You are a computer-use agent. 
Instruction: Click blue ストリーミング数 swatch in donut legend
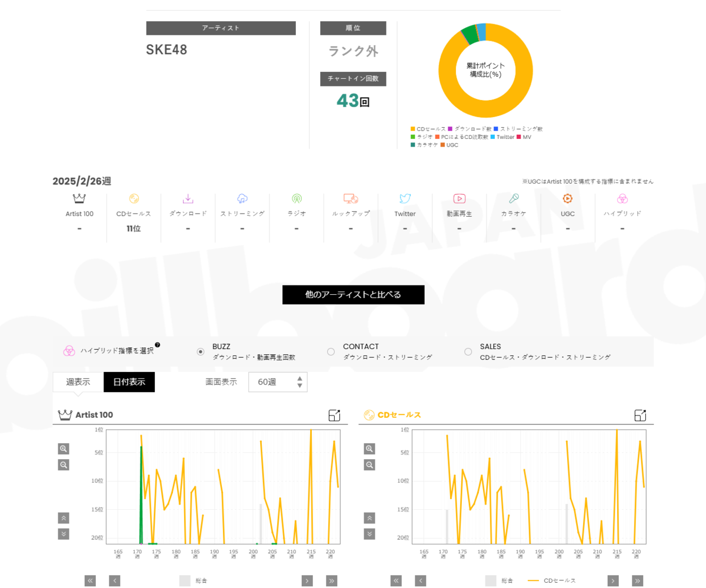496,128
